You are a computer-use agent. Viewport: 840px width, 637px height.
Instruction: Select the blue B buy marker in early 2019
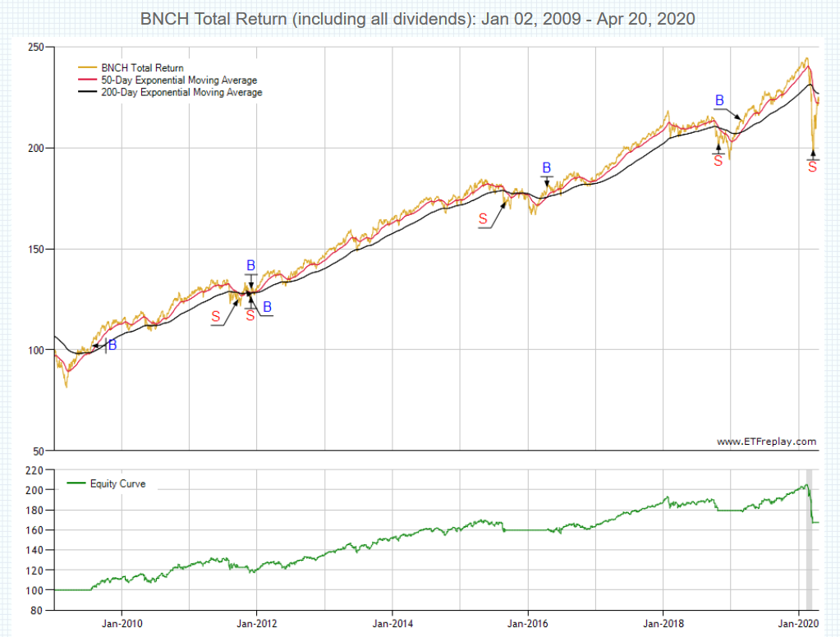[x=719, y=101]
